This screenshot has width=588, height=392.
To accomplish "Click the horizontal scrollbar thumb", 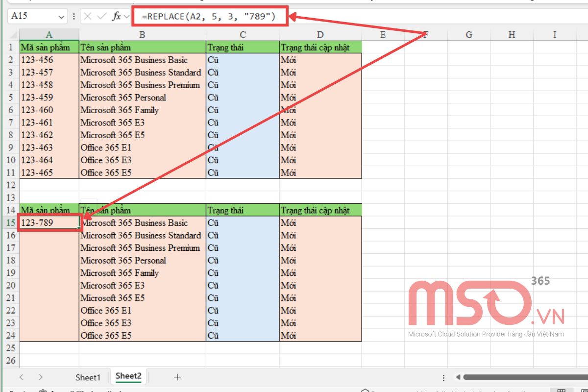I will [x=525, y=377].
